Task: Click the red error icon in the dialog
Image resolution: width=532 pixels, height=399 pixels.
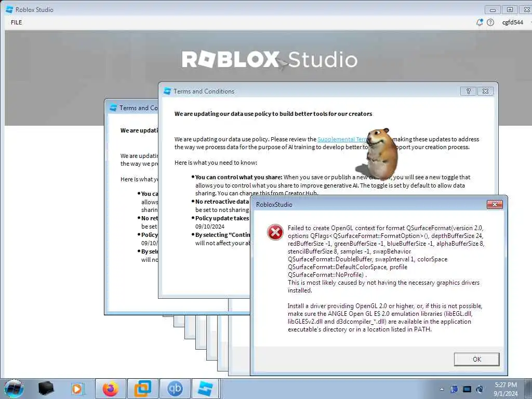Action: [275, 232]
